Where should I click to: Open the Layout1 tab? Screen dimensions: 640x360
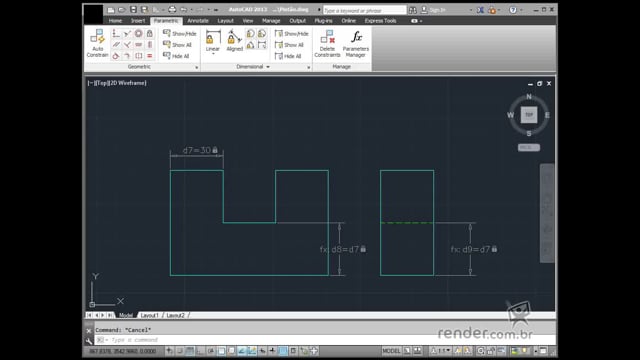[x=149, y=315]
